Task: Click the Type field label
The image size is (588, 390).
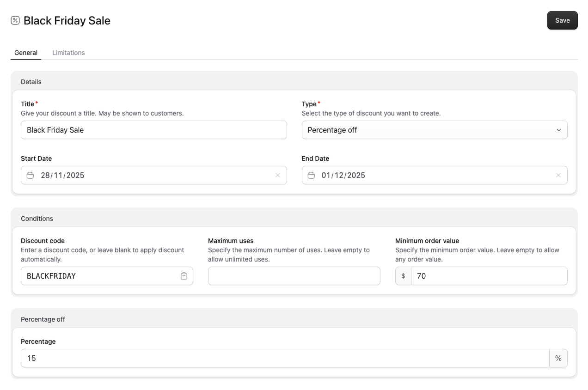Action: 309,104
